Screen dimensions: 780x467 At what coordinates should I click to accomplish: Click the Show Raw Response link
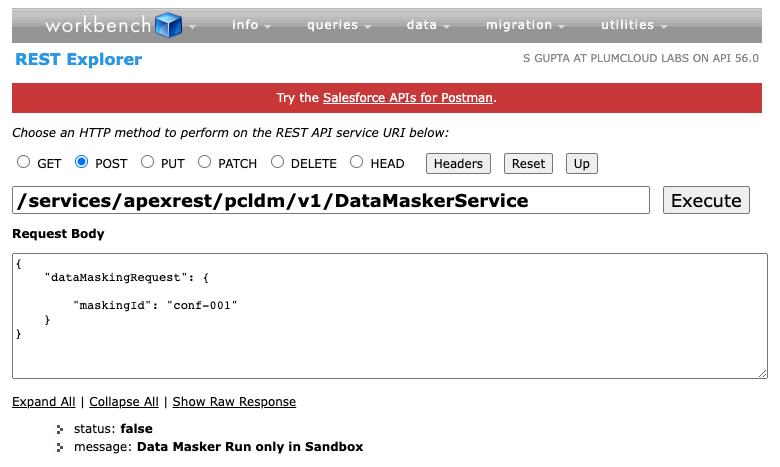tap(234, 402)
